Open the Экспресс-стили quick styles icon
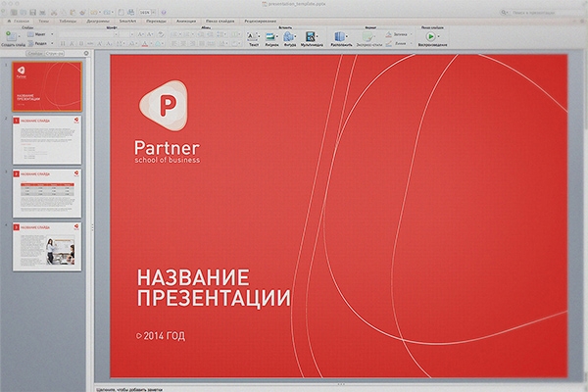This screenshot has height=392, width=588. (x=367, y=36)
